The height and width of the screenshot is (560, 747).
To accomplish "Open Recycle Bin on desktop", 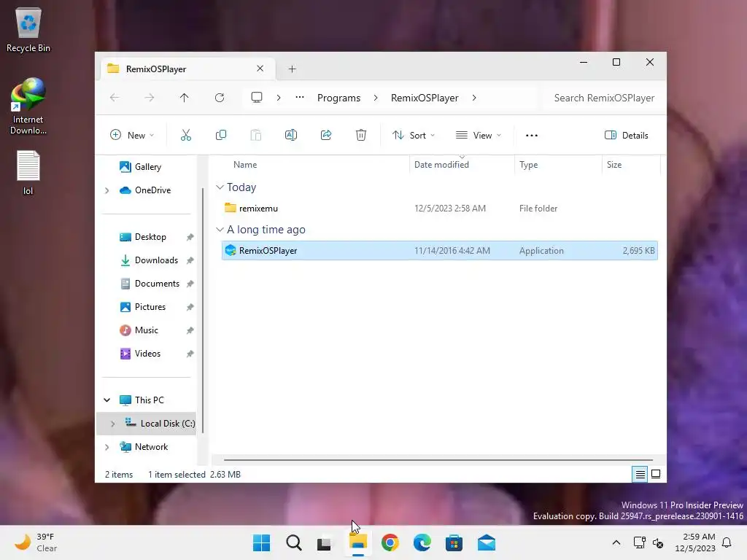I will (x=28, y=31).
